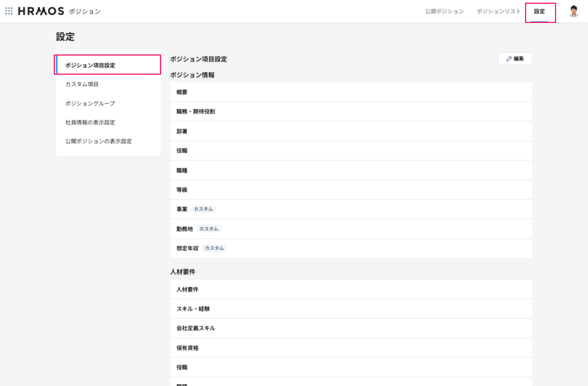
Task: Click the カスタム badge beside 勤務地
Action: coord(209,229)
